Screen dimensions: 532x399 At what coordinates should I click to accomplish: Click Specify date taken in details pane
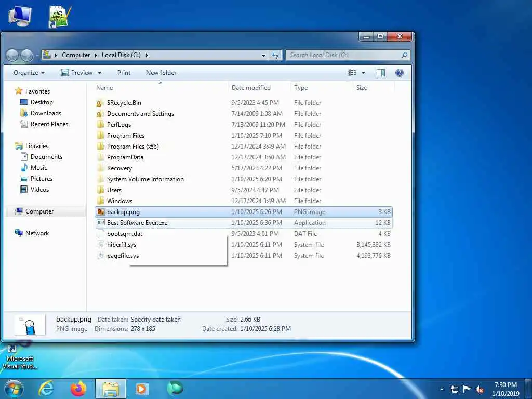click(x=156, y=320)
